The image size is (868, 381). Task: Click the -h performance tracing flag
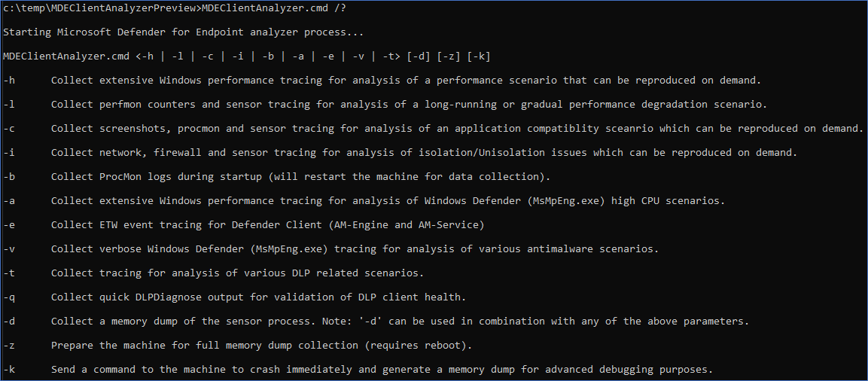coord(9,81)
